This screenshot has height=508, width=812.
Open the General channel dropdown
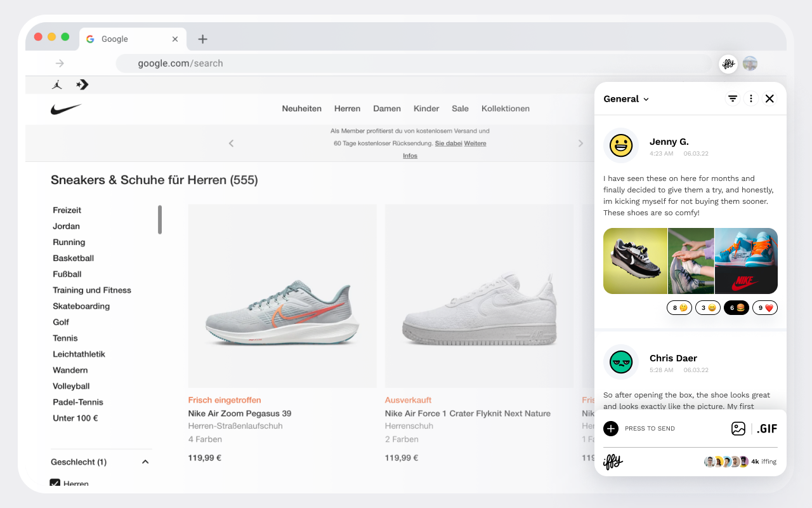point(626,99)
